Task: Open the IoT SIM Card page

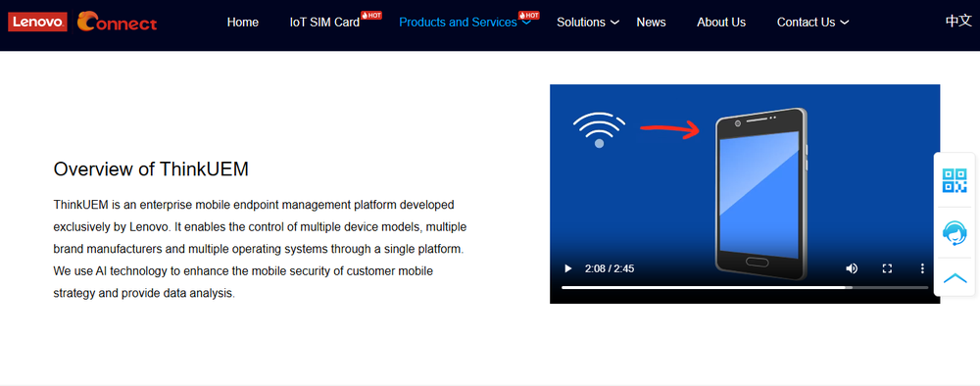Action: click(x=324, y=23)
